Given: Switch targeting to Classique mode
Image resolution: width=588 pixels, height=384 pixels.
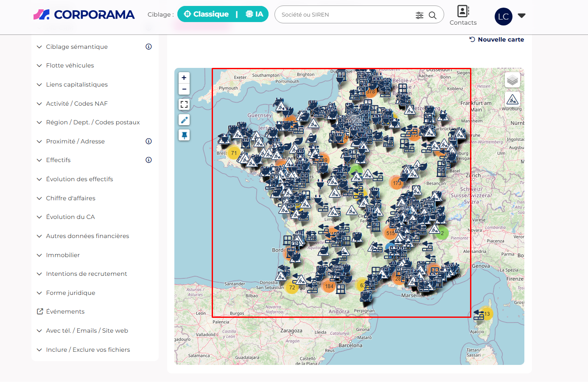Looking at the screenshot, I should coord(206,14).
